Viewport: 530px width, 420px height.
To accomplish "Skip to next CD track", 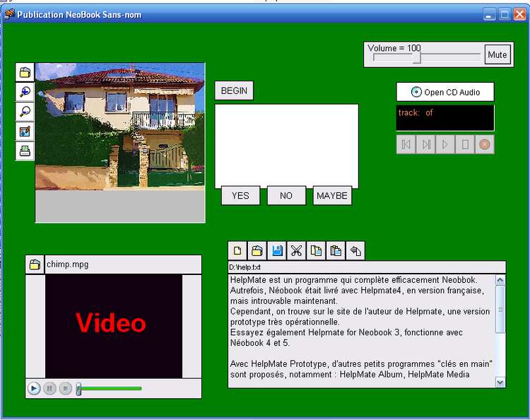I will (425, 145).
